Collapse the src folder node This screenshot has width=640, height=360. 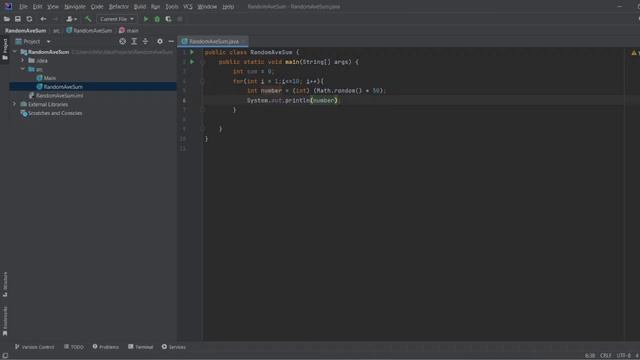[x=23, y=69]
